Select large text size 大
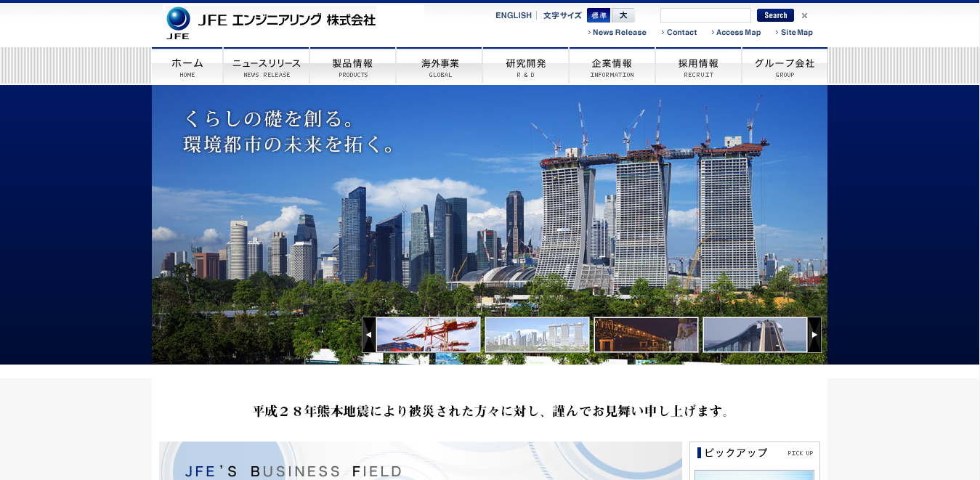This screenshot has width=980, height=480. pos(623,15)
